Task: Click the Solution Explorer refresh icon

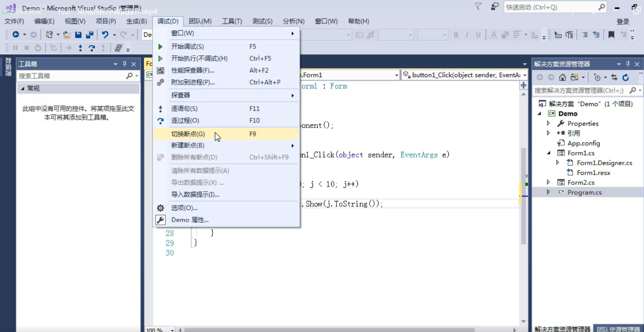Action: tap(625, 77)
